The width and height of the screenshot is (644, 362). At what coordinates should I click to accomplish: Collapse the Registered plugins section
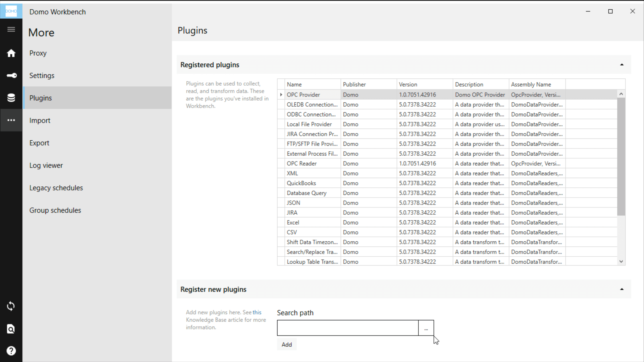(621, 64)
